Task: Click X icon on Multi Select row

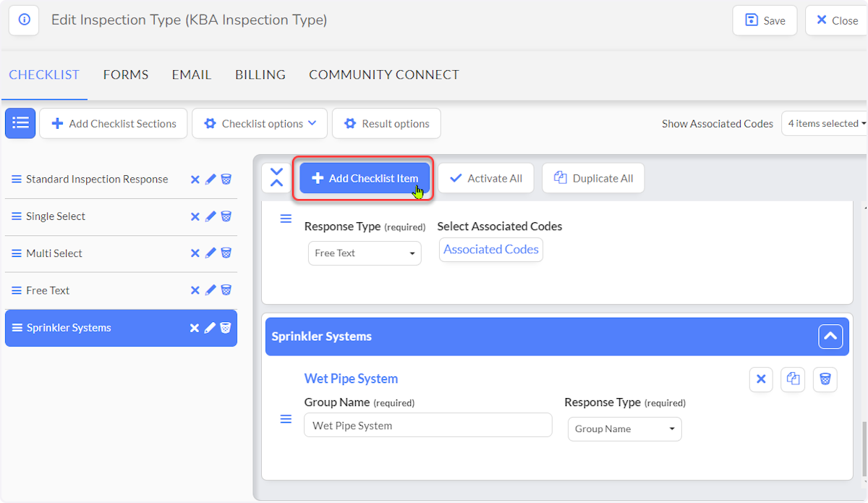Action: coord(195,253)
